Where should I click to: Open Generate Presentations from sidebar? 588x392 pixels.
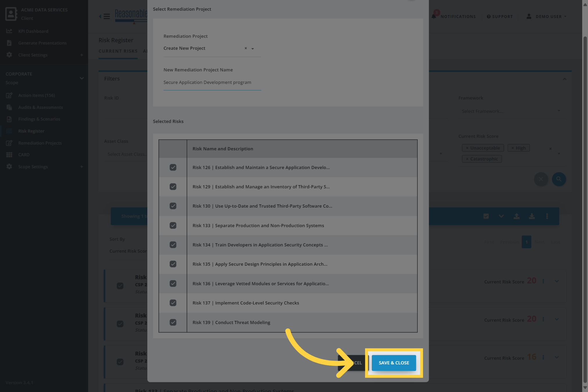42,43
